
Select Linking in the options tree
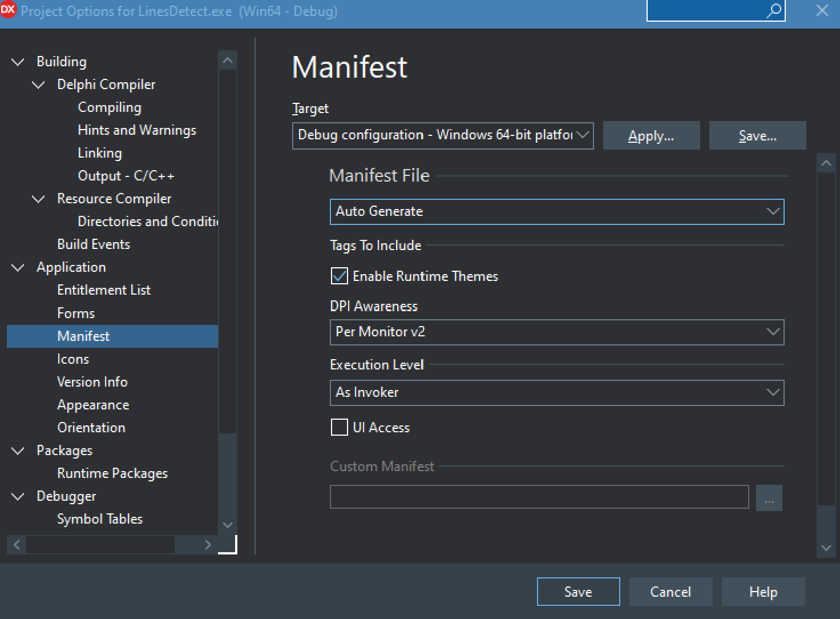click(x=100, y=153)
